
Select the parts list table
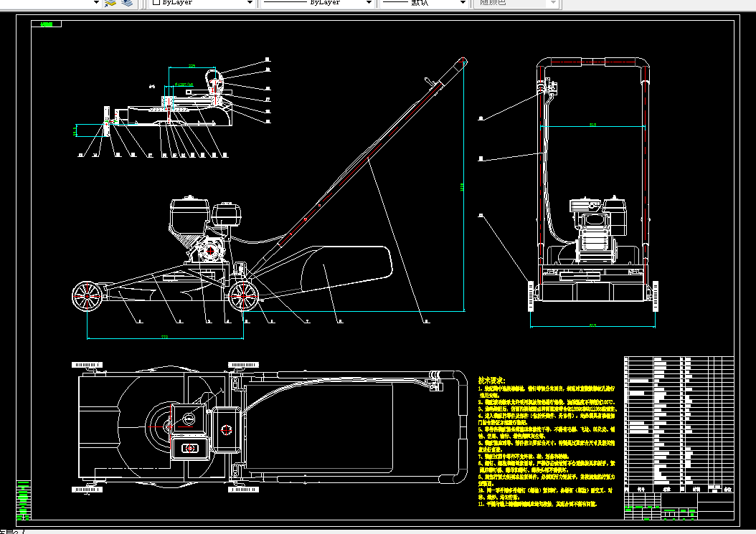click(x=679, y=424)
